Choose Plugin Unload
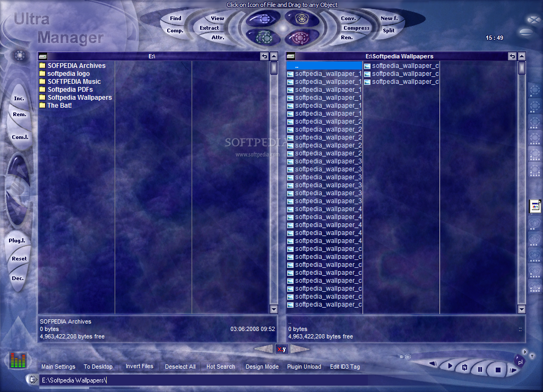Image resolution: width=543 pixels, height=392 pixels. pos(304,367)
